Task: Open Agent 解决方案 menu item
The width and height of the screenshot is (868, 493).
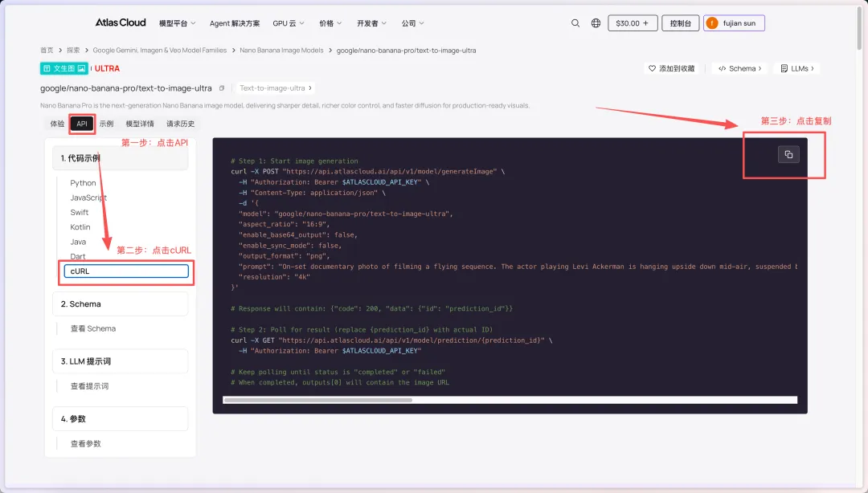Action: click(234, 23)
